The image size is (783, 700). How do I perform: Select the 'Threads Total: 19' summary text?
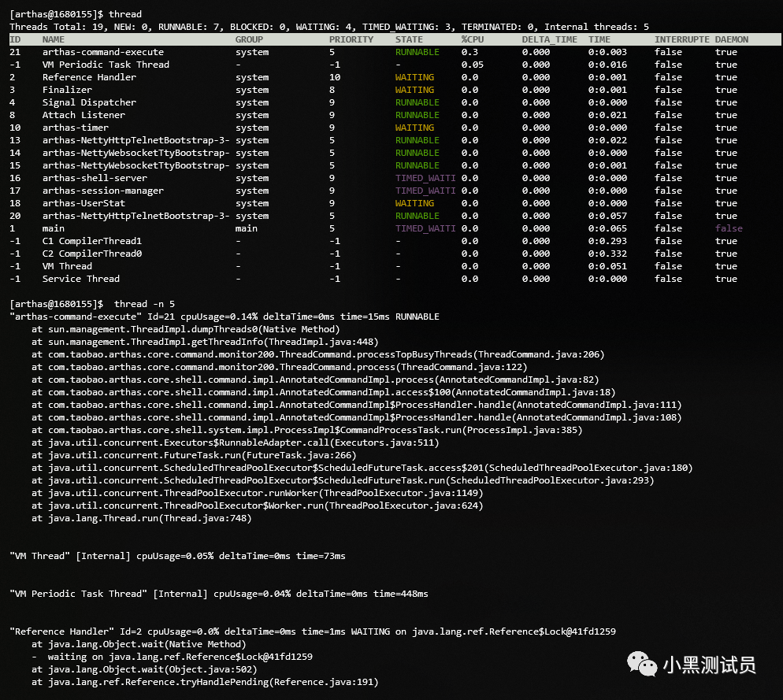50,27
